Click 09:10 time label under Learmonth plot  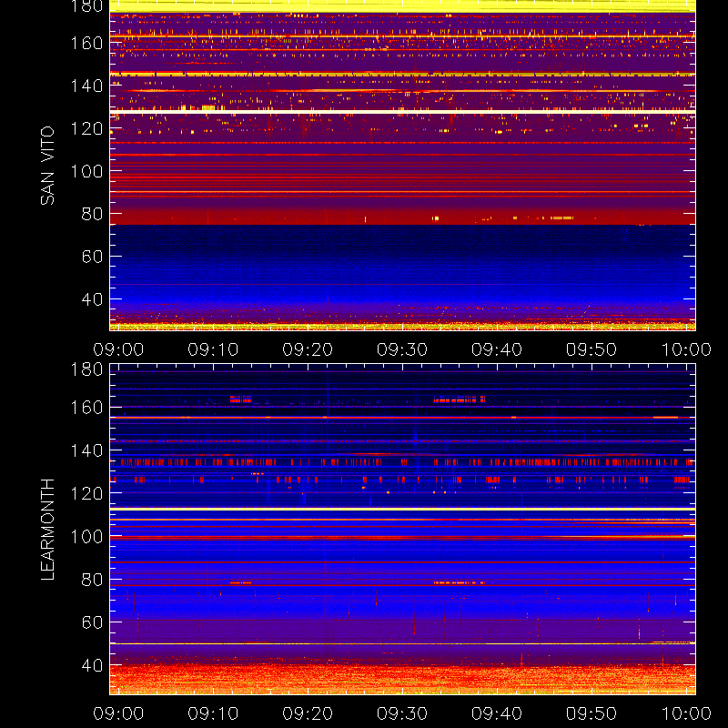[x=213, y=713]
